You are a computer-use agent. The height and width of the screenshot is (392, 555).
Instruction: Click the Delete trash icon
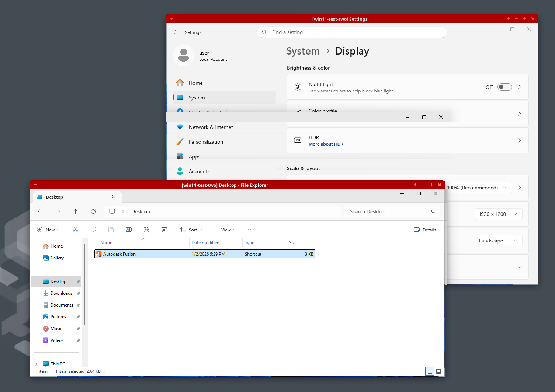click(x=164, y=230)
